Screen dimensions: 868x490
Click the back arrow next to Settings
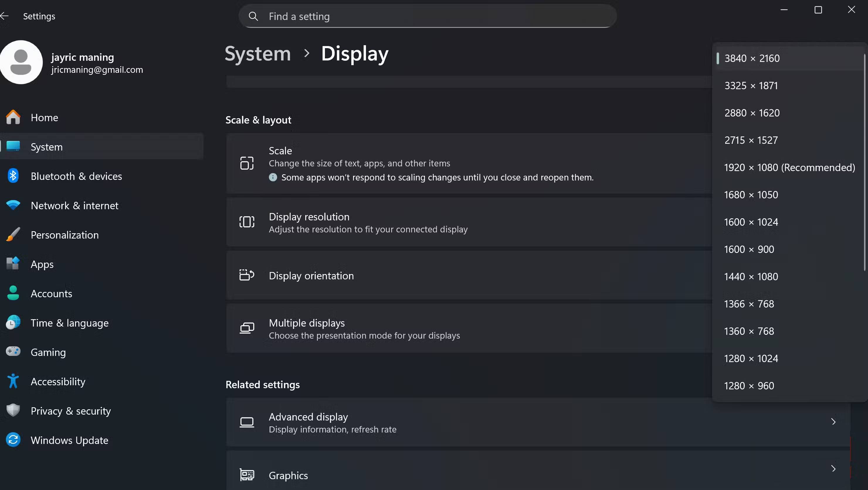click(x=4, y=16)
